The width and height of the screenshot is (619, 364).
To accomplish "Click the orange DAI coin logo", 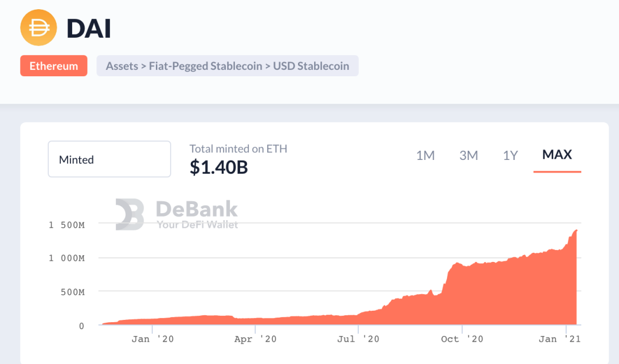I will coord(39,28).
